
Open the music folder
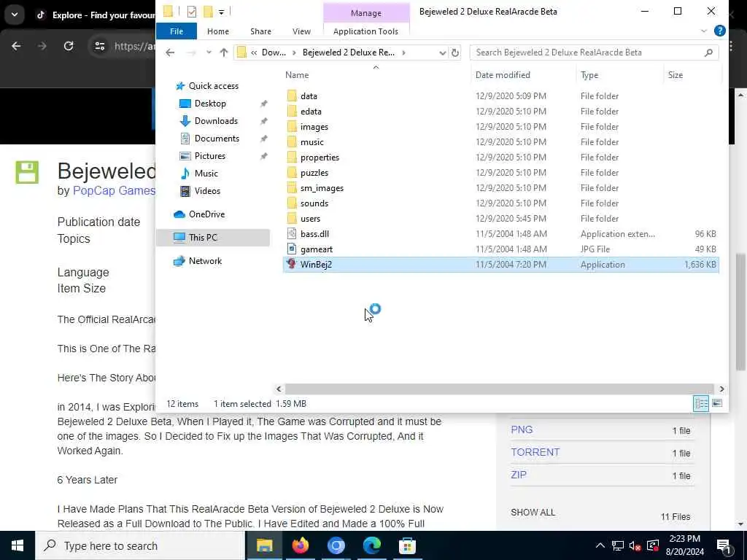pos(311,142)
